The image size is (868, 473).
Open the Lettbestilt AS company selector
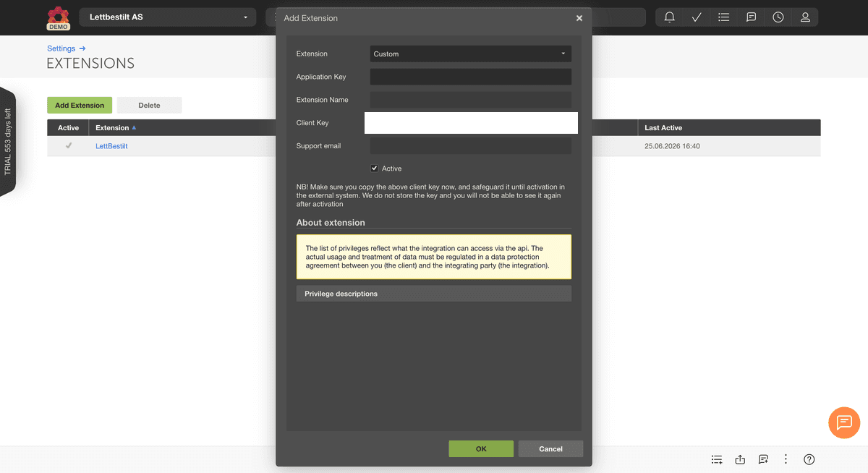[x=169, y=17]
